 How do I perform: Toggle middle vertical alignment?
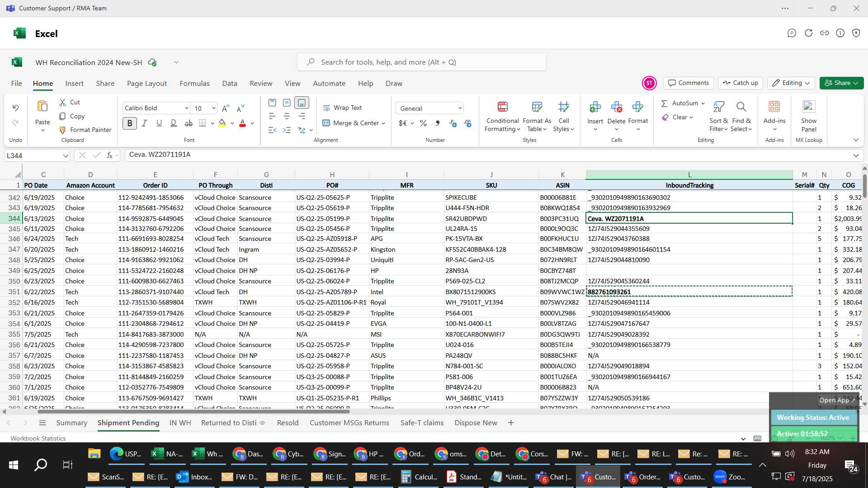click(x=287, y=103)
